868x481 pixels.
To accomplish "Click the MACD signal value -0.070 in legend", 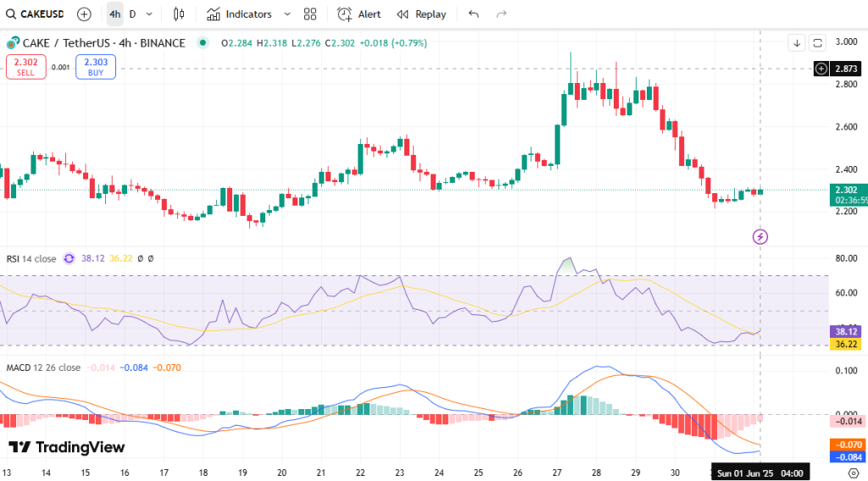I will pos(167,368).
